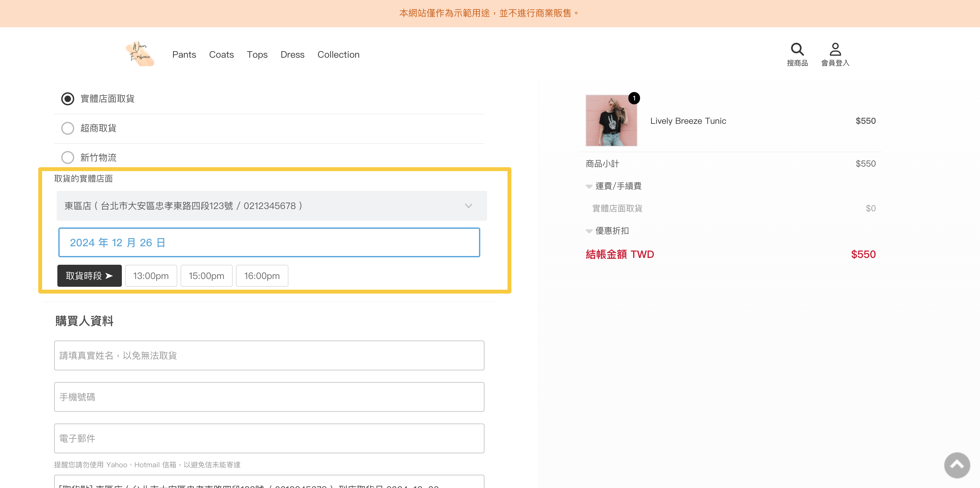This screenshot has height=488, width=980.
Task: Open the pickup store dropdown
Action: (x=271, y=206)
